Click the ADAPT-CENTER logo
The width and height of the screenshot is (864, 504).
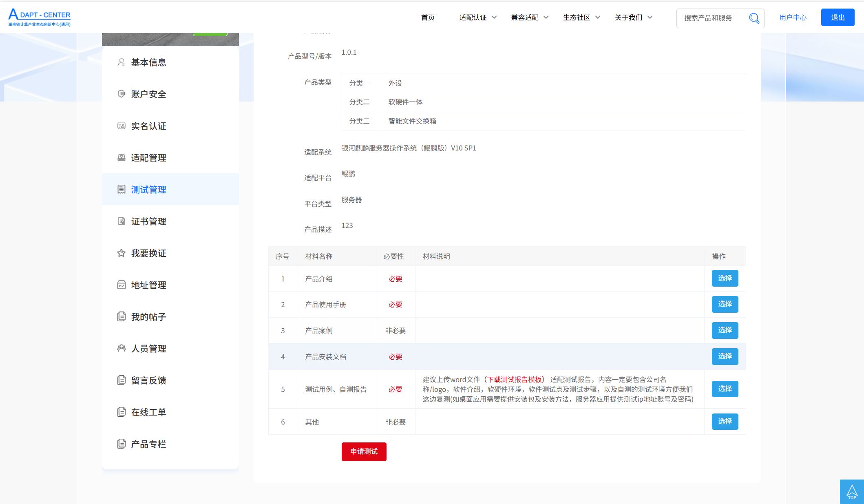pos(40,18)
